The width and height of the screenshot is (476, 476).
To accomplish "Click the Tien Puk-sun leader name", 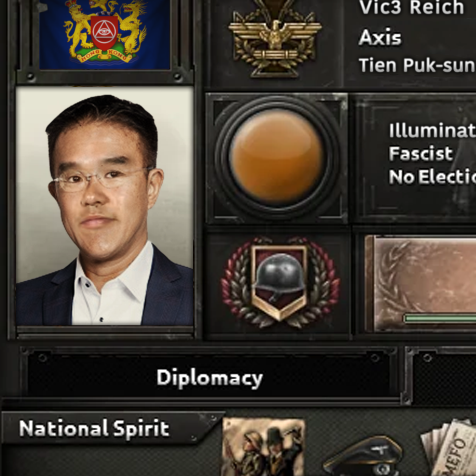I will click(417, 65).
